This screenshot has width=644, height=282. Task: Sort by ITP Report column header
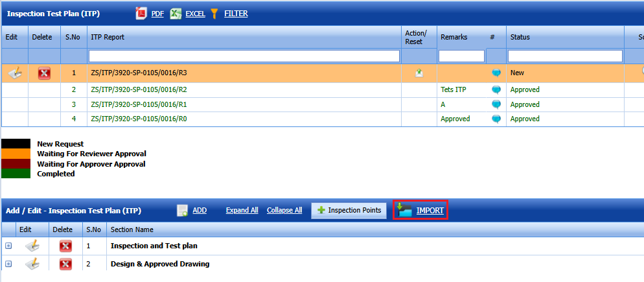point(108,37)
